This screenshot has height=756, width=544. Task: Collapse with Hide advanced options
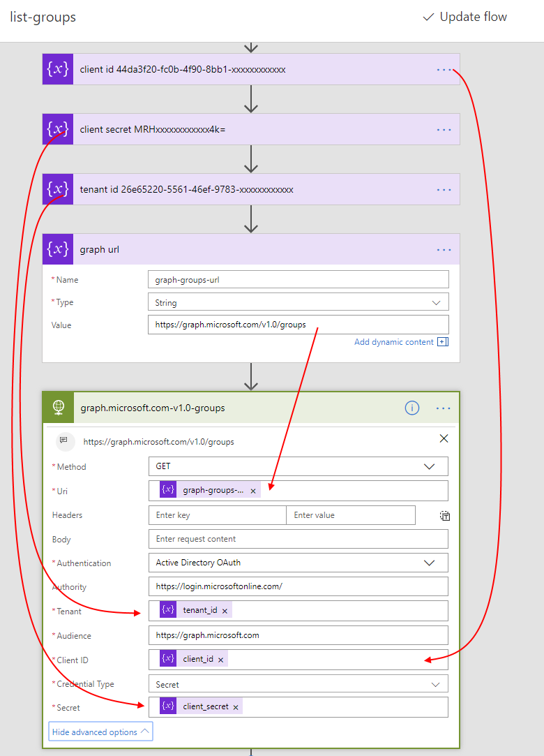tap(100, 732)
